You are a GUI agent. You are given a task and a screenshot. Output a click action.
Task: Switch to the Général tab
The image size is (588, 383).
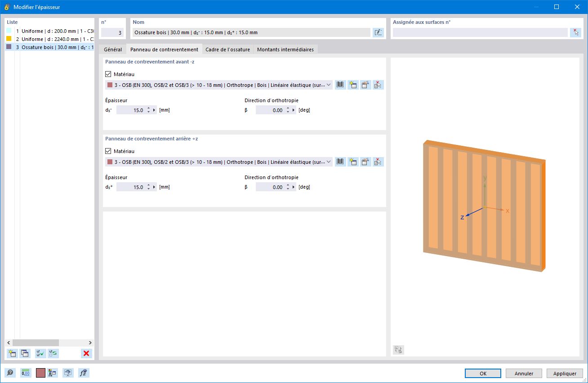[x=113, y=50]
